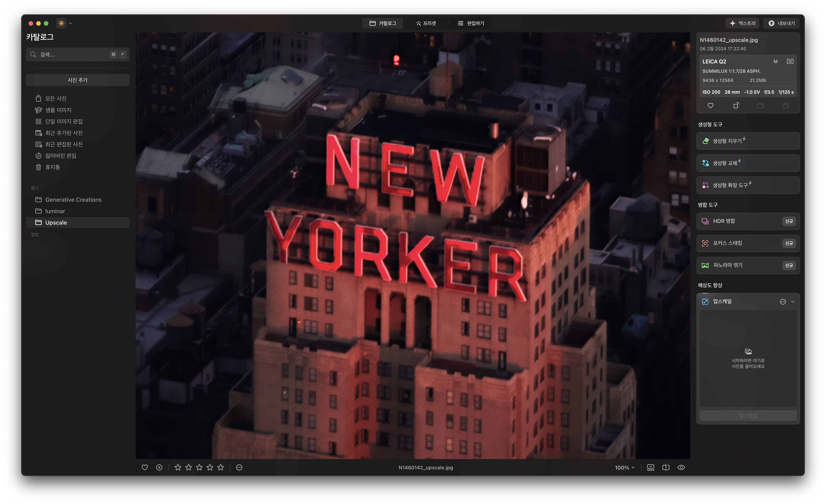826x504 pixels.
Task: Collapse the Upscale panel chevron
Action: click(793, 302)
